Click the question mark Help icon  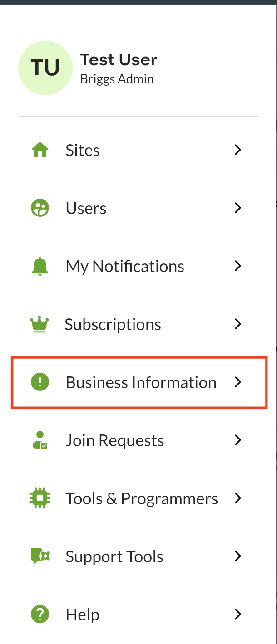point(40,614)
